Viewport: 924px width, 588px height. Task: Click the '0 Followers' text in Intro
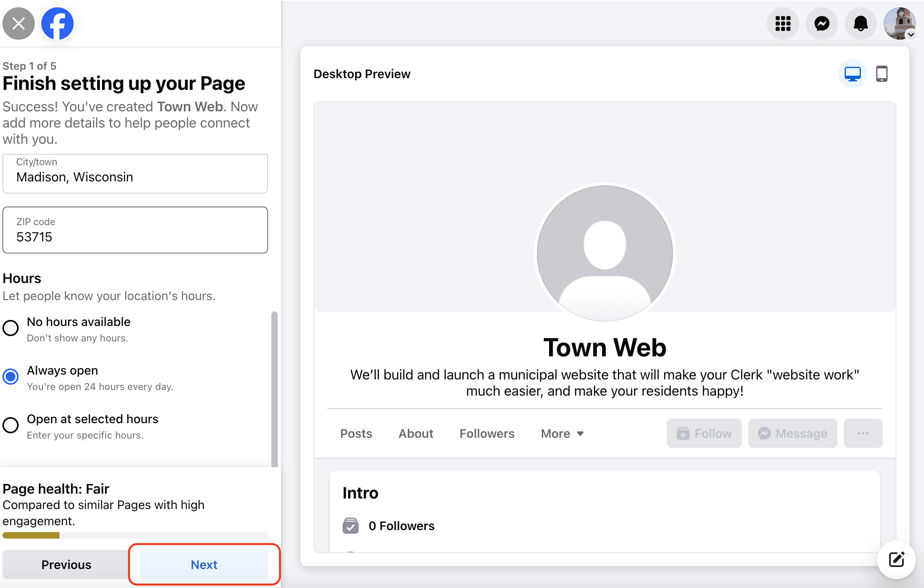coord(402,526)
